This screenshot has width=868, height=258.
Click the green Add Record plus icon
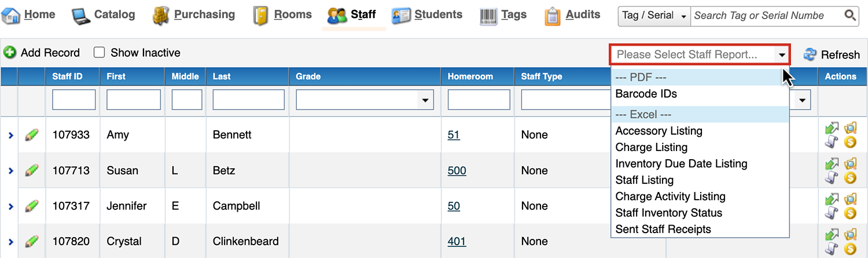10,53
